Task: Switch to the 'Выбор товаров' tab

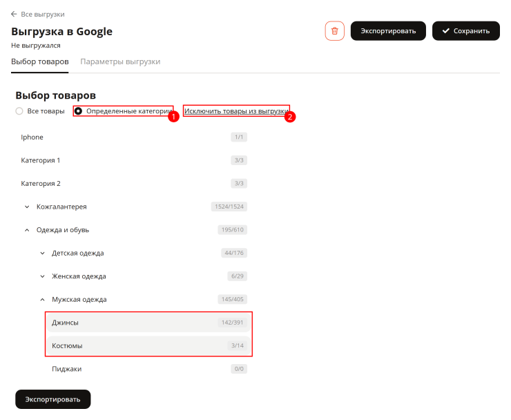Action: 40,61
